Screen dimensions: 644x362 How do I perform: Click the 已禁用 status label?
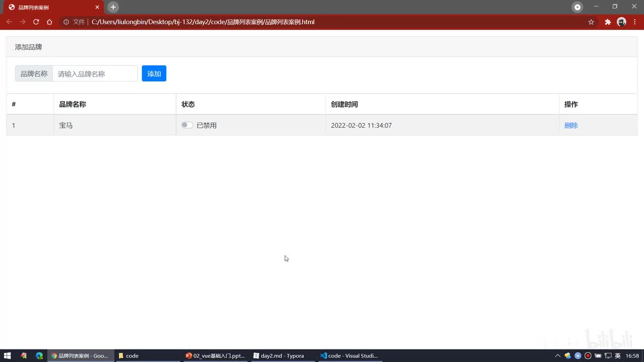tap(206, 125)
